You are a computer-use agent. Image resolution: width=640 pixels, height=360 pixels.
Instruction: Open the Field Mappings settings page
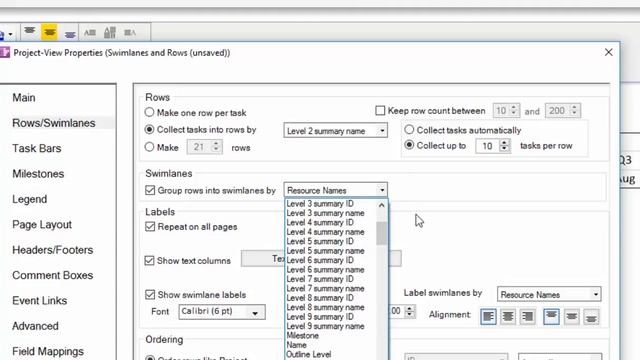[x=48, y=351]
